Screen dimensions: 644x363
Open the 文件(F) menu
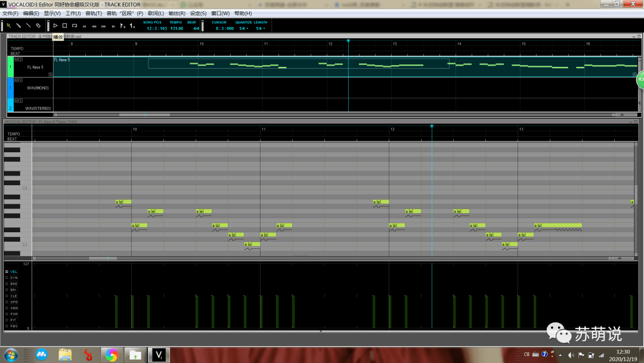tap(10, 14)
